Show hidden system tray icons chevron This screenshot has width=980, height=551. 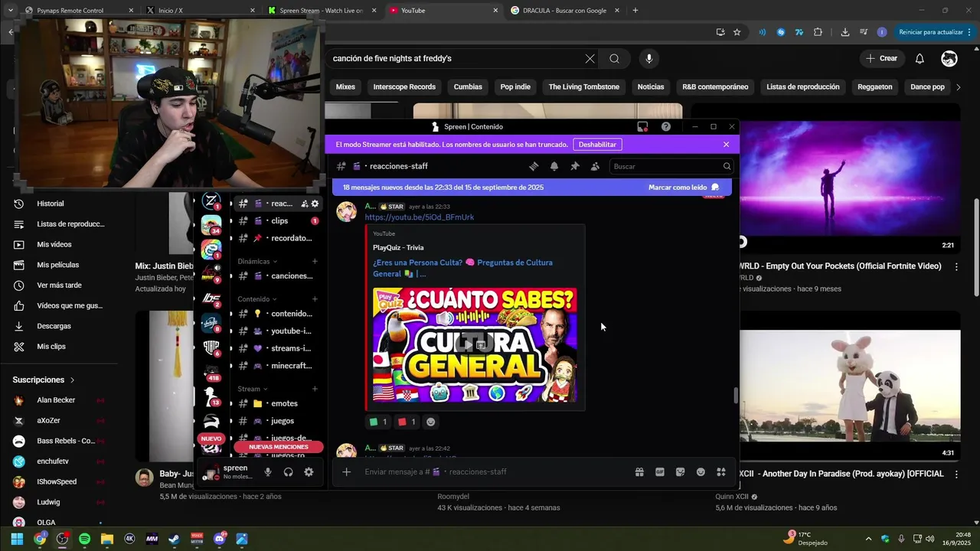coord(868,539)
